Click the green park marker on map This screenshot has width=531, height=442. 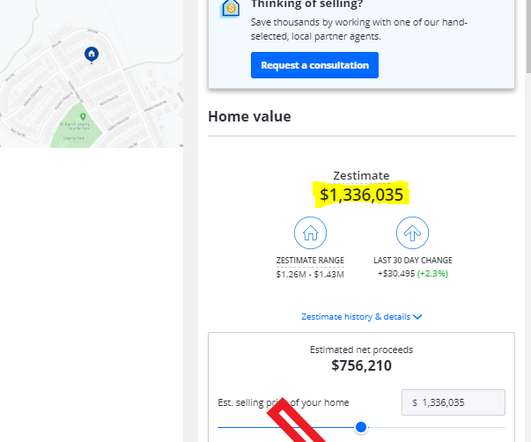83,117
